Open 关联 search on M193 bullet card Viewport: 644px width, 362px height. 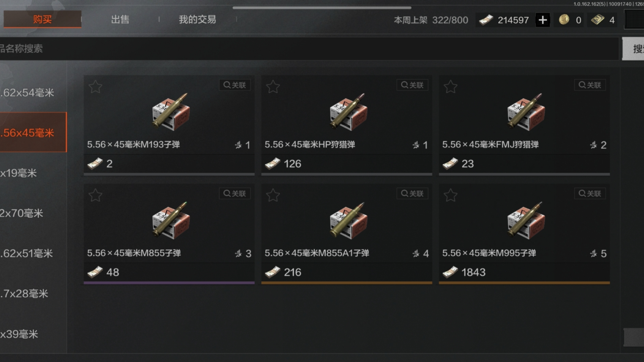[x=235, y=85]
